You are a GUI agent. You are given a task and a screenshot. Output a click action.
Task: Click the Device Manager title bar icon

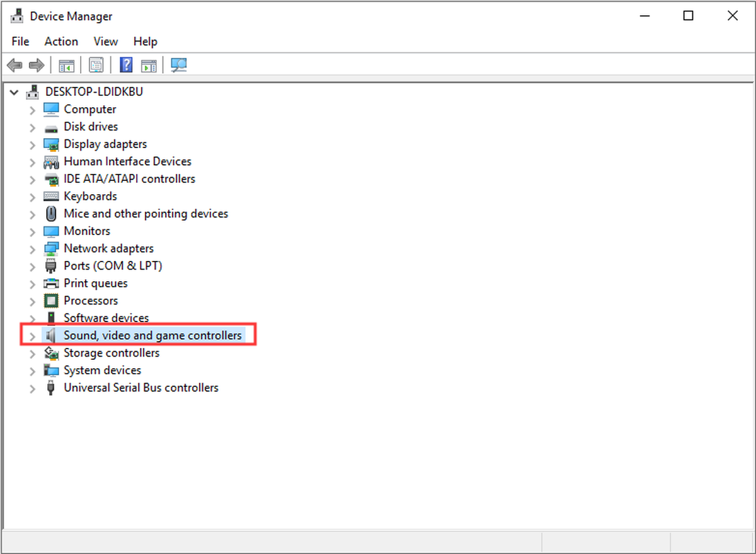coord(17,16)
